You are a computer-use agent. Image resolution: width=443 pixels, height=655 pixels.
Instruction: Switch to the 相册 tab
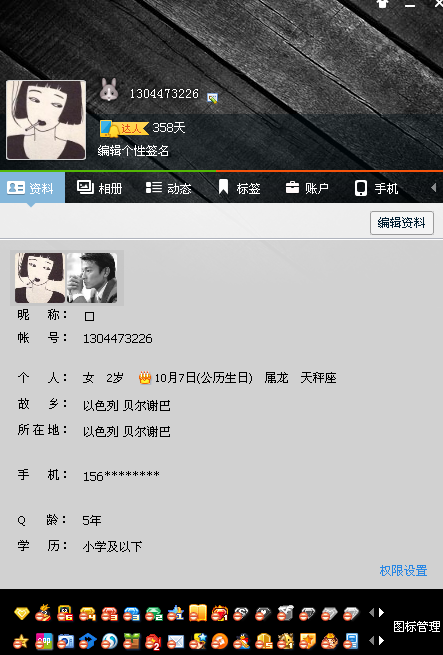point(99,188)
